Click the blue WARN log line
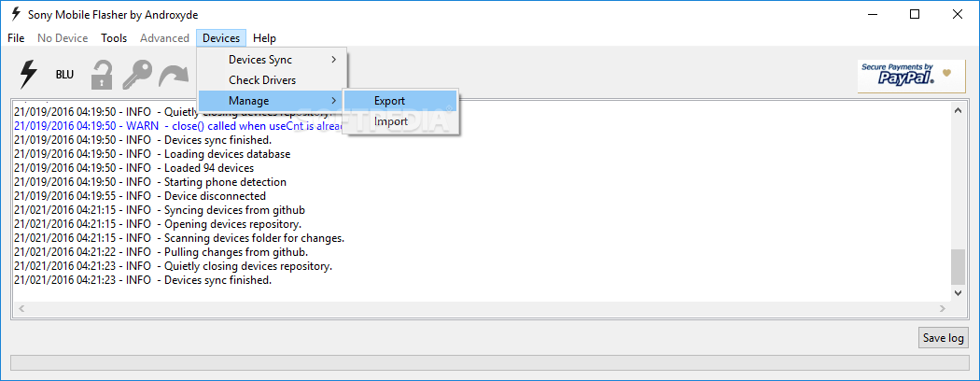The width and height of the screenshot is (980, 381). 178,126
